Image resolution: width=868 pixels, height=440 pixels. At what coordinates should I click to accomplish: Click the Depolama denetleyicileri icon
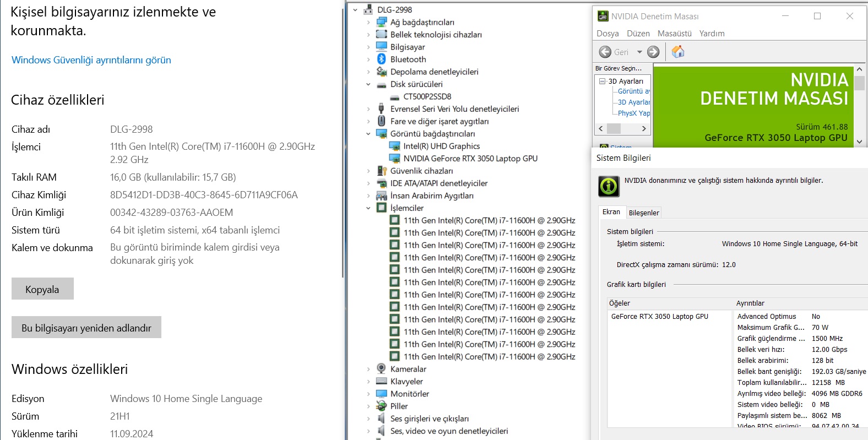pos(381,72)
